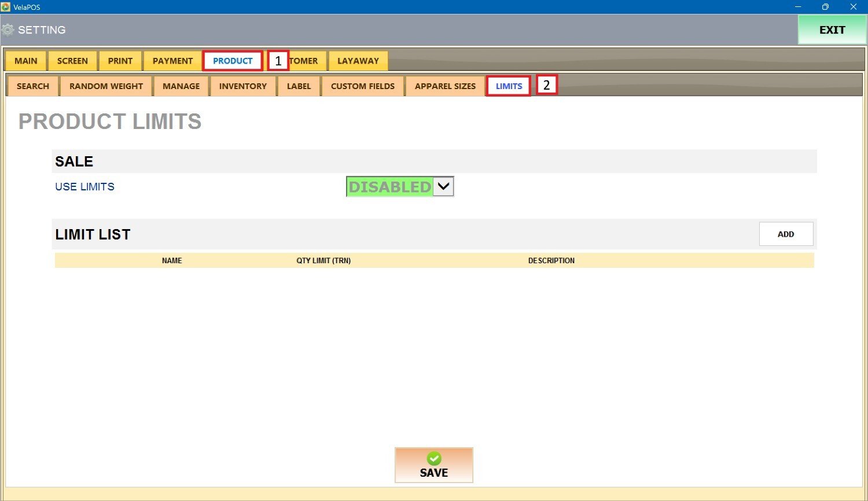Open the PAYMENT settings tab
The image size is (868, 501).
pos(172,61)
